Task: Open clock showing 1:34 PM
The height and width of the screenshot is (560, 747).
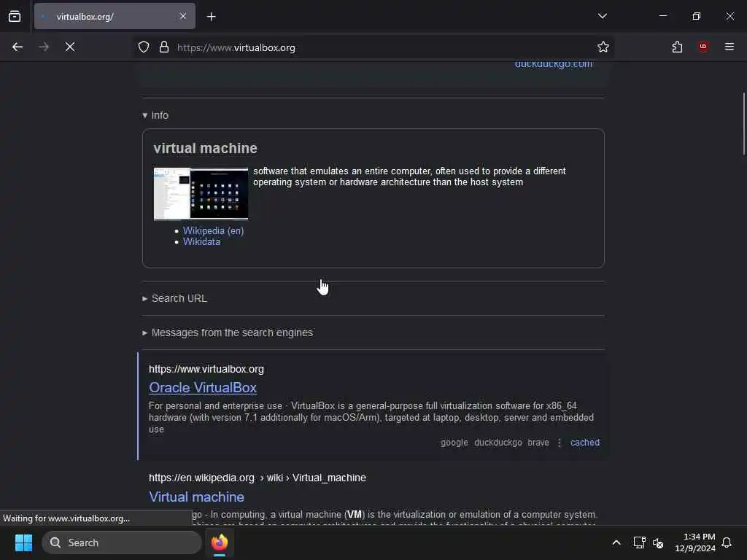Action: [695, 542]
